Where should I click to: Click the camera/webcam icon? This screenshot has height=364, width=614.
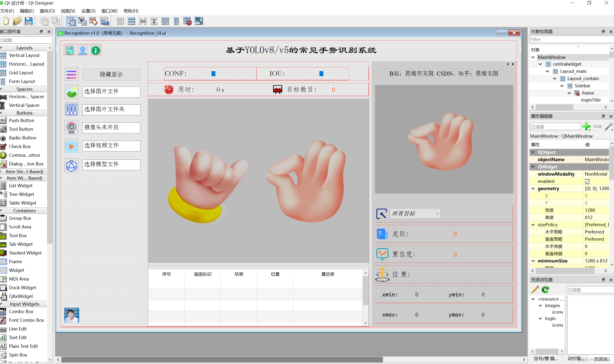tap(71, 127)
